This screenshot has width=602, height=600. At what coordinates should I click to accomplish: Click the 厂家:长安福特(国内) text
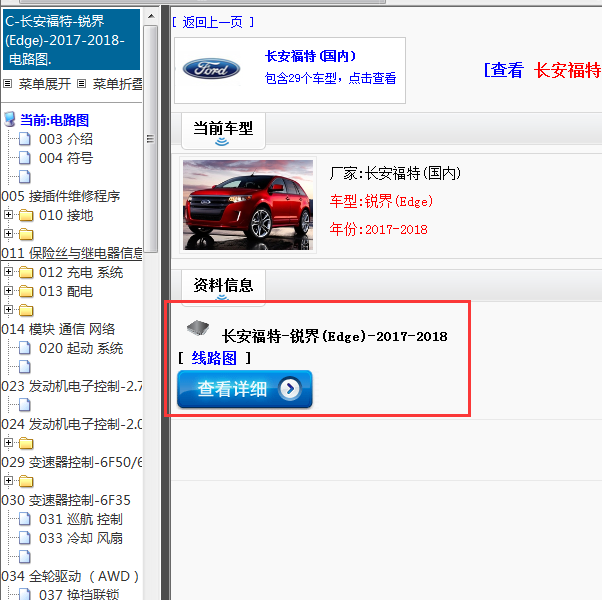(395, 174)
